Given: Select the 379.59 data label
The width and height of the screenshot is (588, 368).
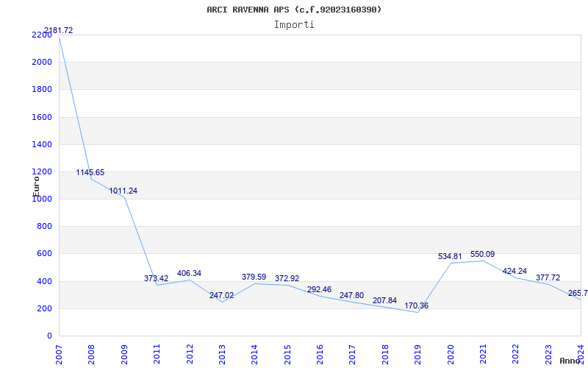Looking at the screenshot, I should click(x=254, y=277).
